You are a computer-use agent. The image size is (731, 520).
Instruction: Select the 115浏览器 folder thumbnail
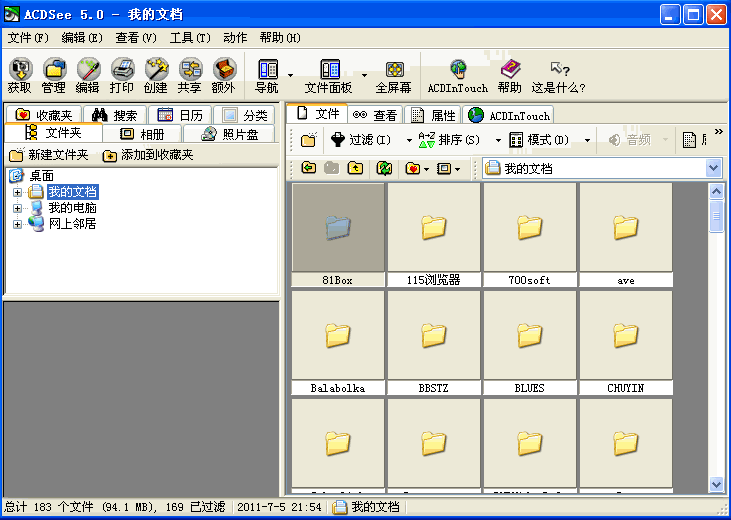[434, 235]
